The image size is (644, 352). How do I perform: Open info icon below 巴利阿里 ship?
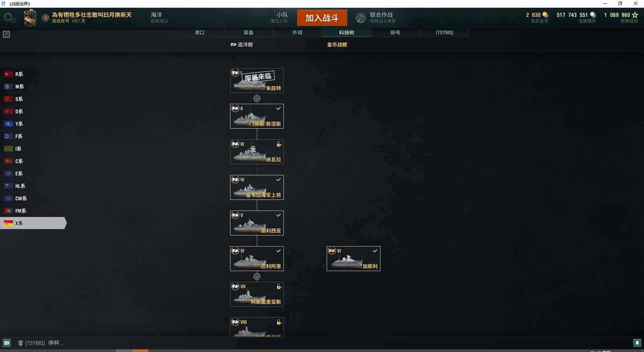tap(257, 276)
